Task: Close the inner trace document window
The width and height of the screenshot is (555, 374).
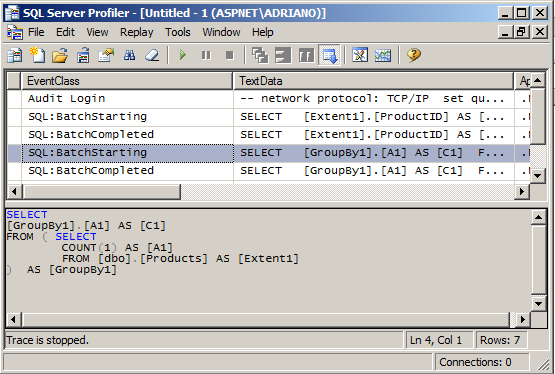Action: click(540, 32)
